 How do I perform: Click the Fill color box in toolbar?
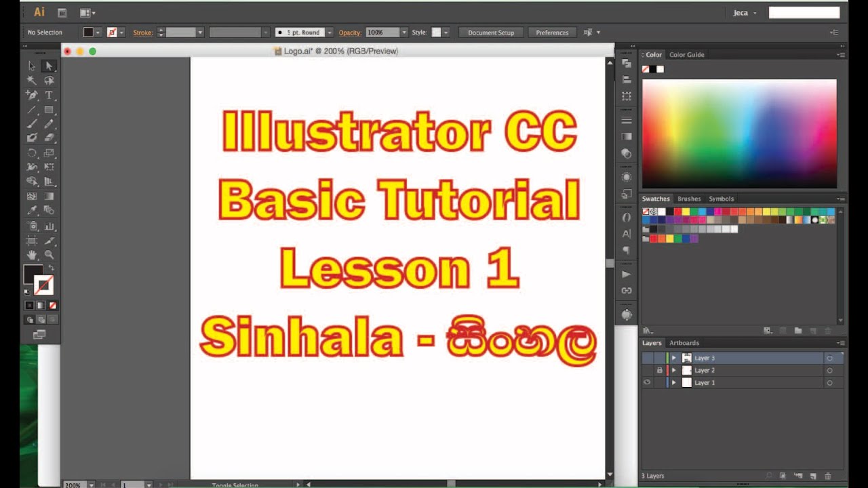tap(33, 274)
